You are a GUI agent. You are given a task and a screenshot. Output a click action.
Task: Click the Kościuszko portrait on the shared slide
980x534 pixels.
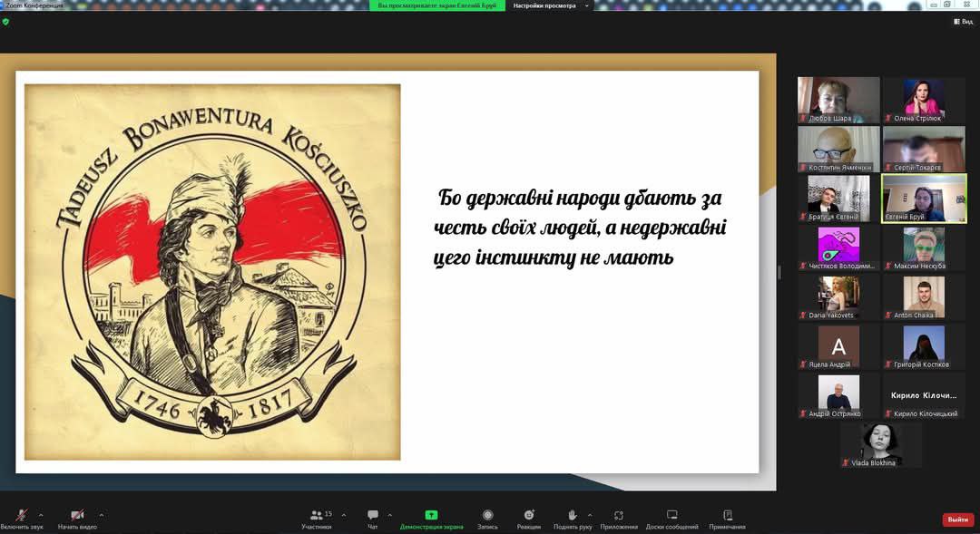[212, 272]
